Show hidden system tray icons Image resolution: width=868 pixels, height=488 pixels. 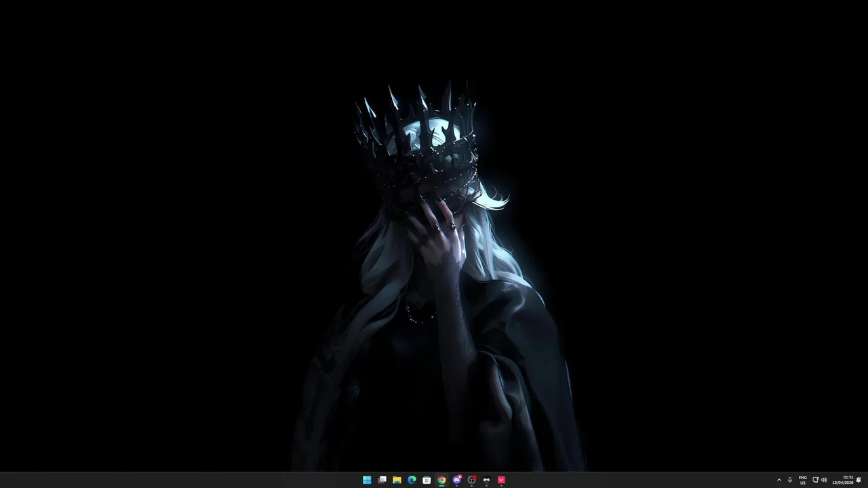778,480
